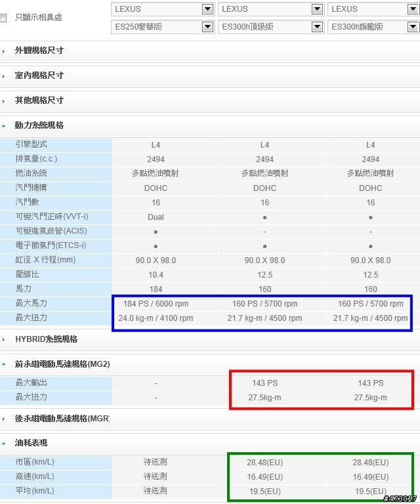Tick the 只顯示相異處 checkbox

click(3, 18)
